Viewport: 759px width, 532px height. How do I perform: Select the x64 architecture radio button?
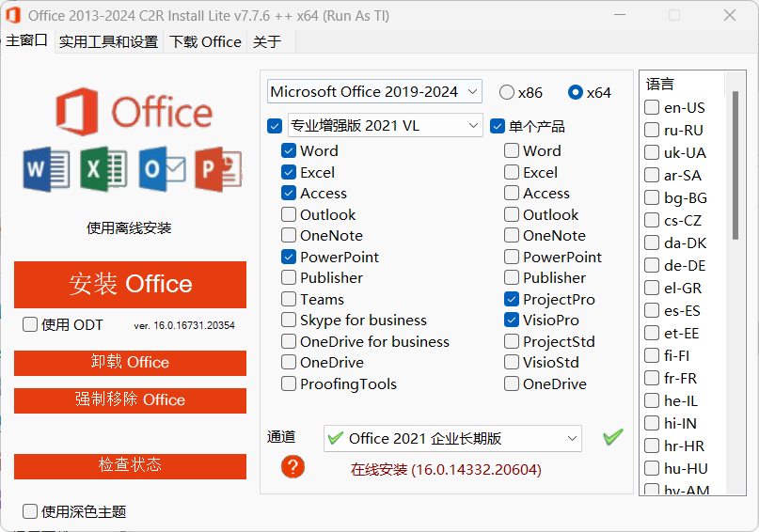tap(575, 92)
